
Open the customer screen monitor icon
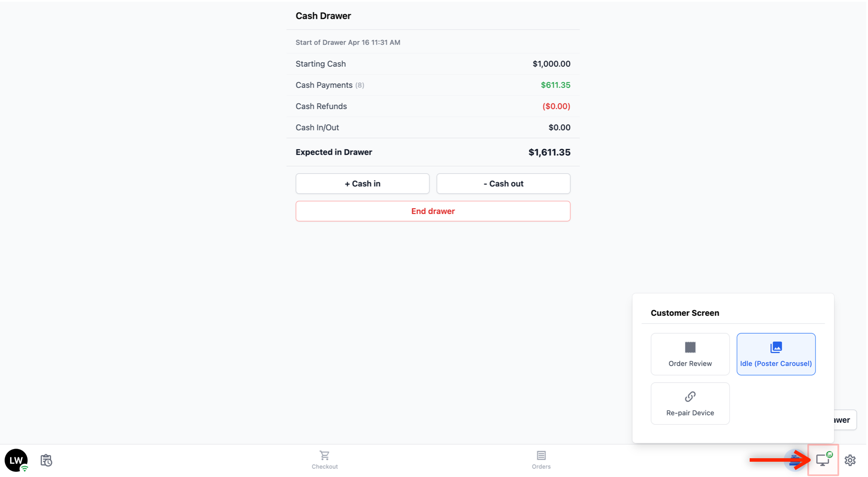[x=823, y=460]
